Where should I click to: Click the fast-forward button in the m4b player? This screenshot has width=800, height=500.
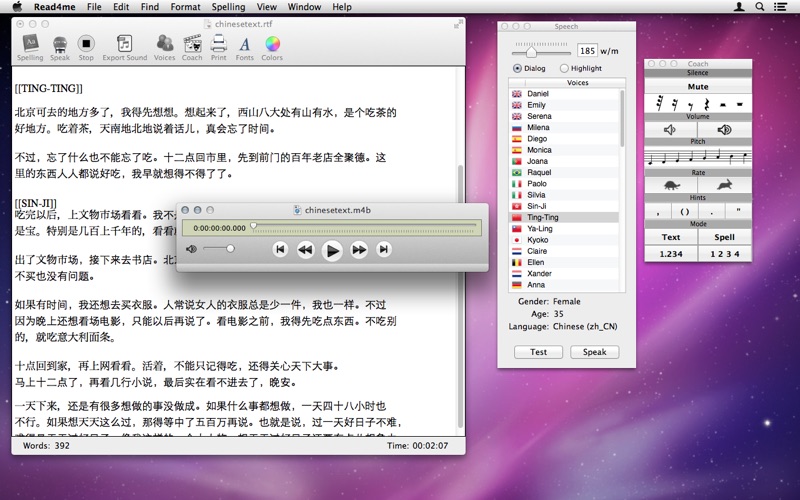[x=359, y=249]
